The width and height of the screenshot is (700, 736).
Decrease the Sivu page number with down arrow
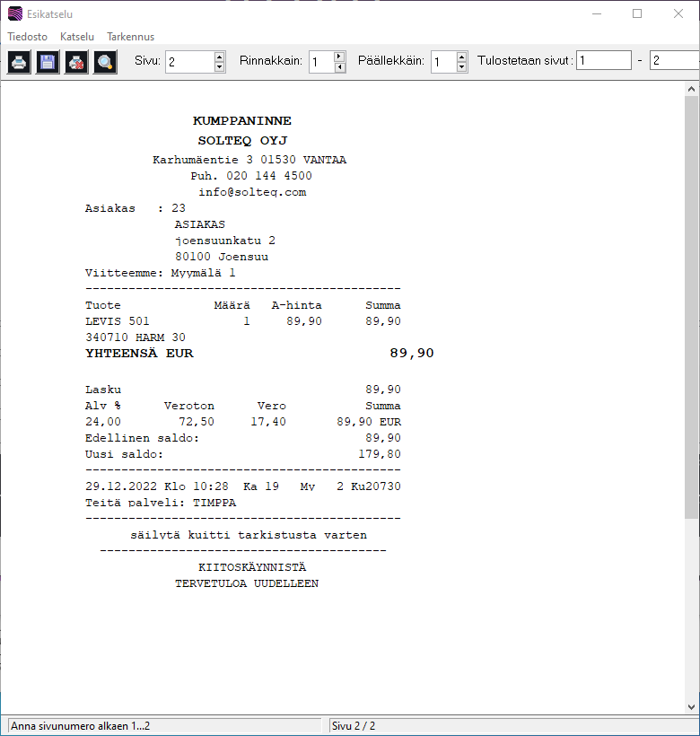tap(219, 67)
